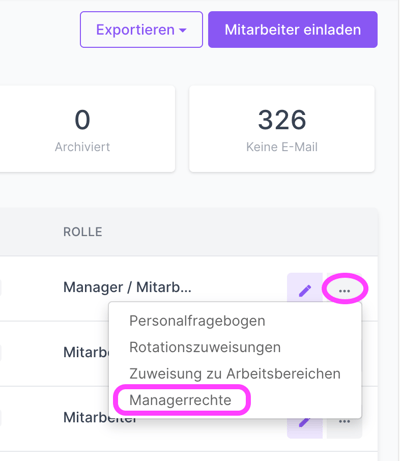Click the 0 archived count number
This screenshot has width=400, height=461.
(x=82, y=120)
